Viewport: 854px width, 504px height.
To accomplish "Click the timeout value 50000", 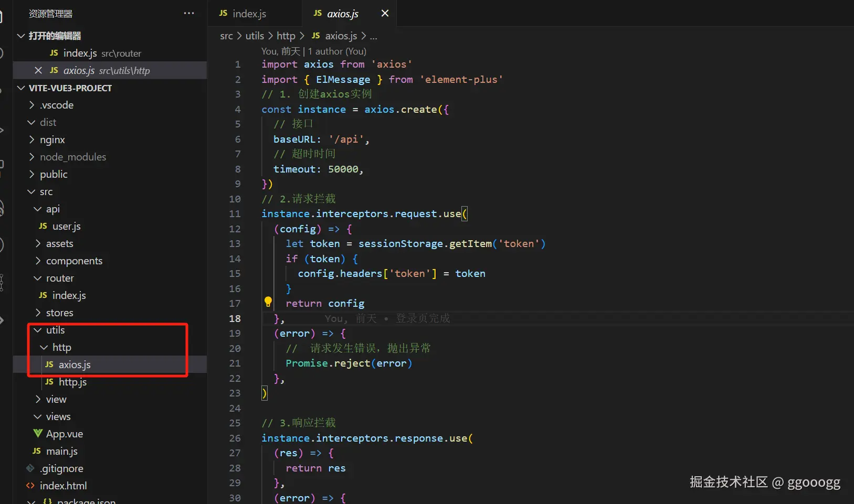I will [x=343, y=169].
